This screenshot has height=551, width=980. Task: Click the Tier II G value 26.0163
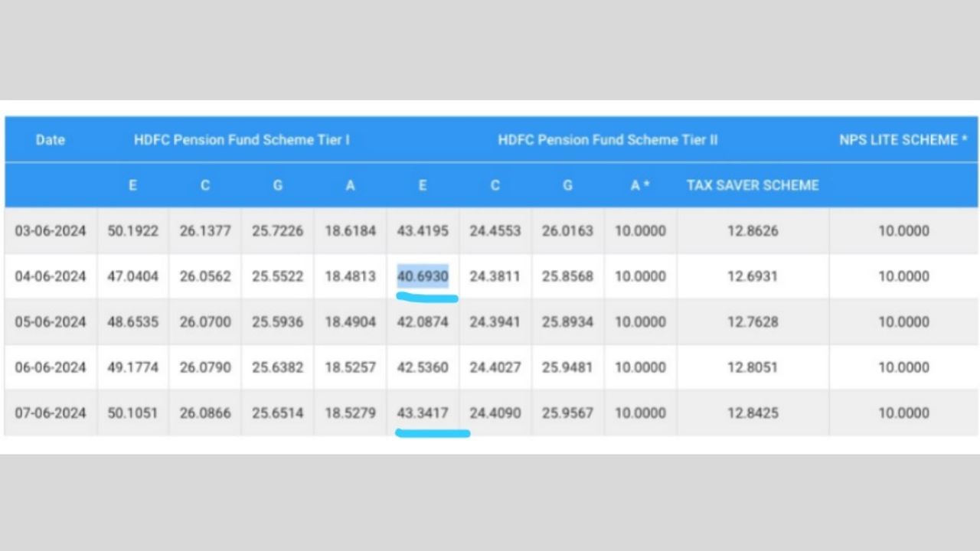pos(567,231)
